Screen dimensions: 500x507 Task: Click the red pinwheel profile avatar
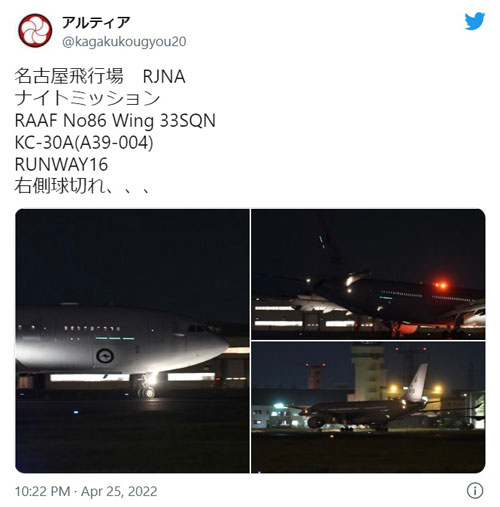point(35,30)
